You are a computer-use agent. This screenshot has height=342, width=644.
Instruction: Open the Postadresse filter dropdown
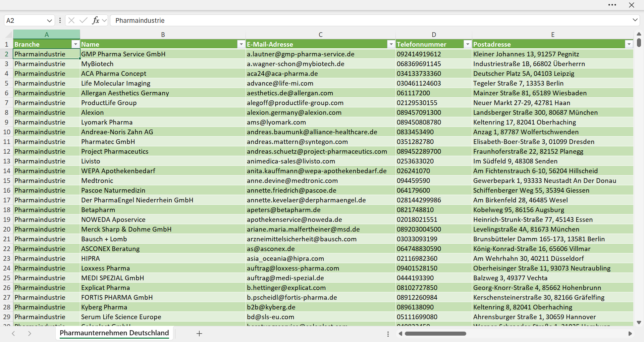click(x=629, y=44)
